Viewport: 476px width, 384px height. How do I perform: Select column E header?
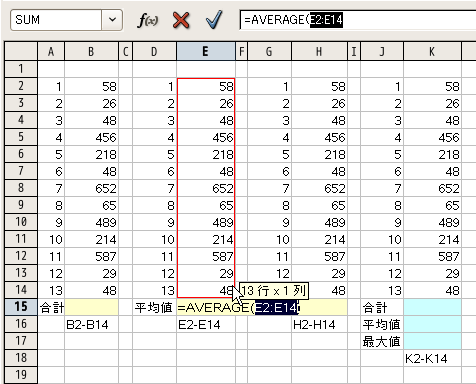pos(206,51)
